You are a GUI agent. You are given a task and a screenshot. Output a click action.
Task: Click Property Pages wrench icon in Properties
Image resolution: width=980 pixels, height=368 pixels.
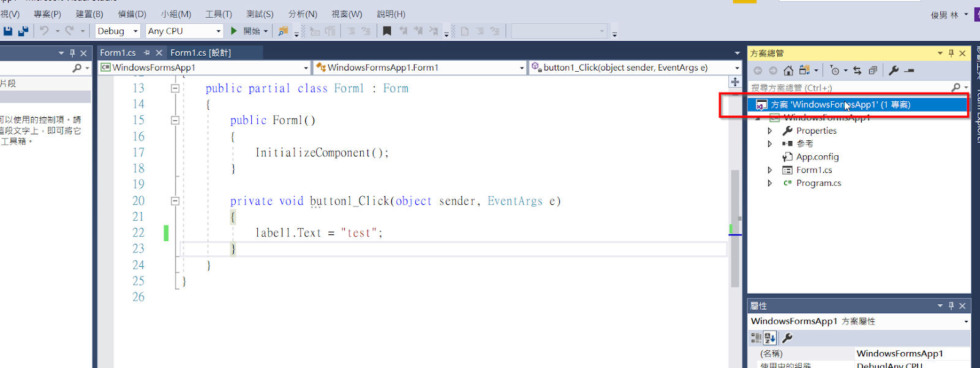click(788, 337)
